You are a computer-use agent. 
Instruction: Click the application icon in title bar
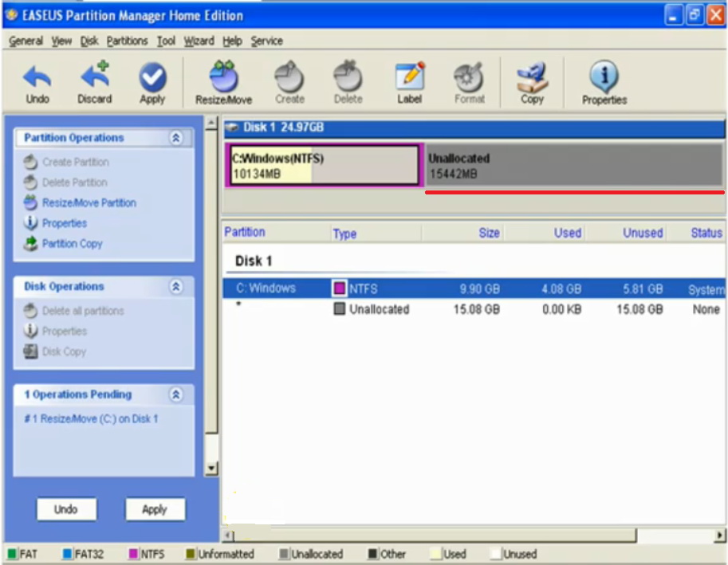(12, 15)
